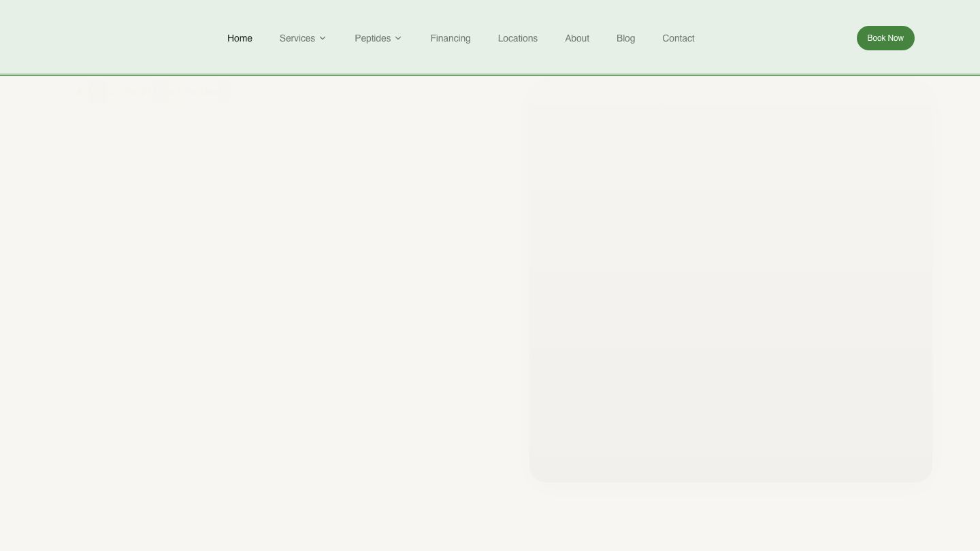Viewport: 980px width, 551px height.
Task: Click the large rounded hero card
Action: [730, 286]
